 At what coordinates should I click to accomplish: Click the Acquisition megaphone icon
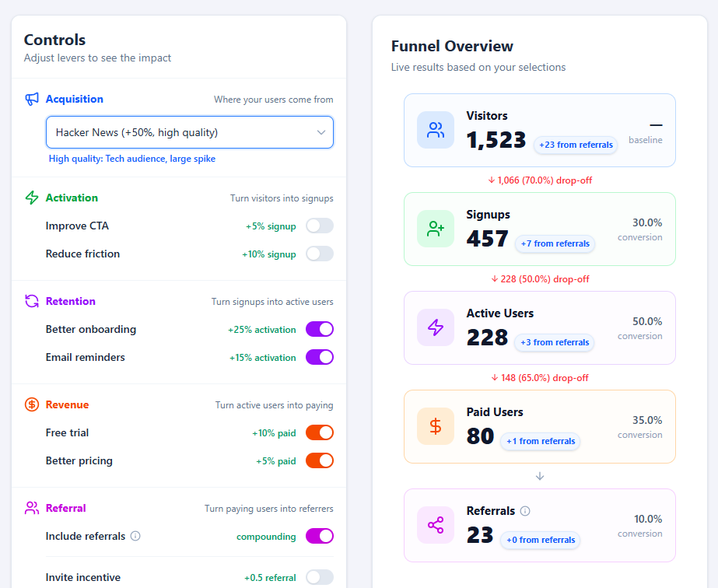(x=32, y=99)
